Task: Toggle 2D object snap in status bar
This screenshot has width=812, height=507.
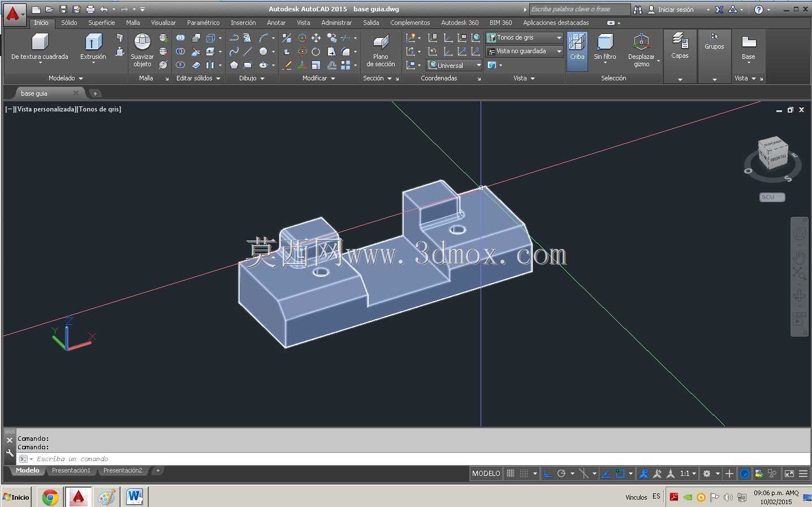Action: click(620, 474)
